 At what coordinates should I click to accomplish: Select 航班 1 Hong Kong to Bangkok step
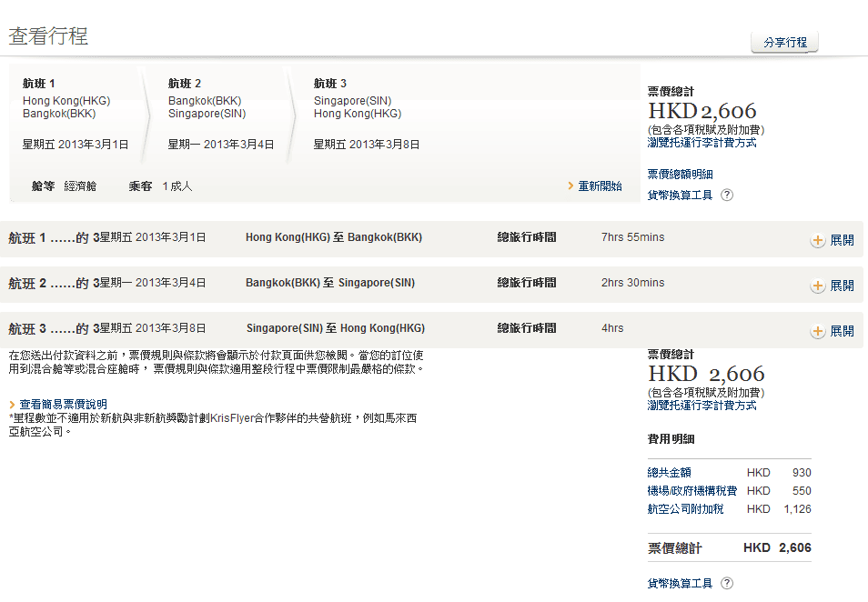coord(76,114)
